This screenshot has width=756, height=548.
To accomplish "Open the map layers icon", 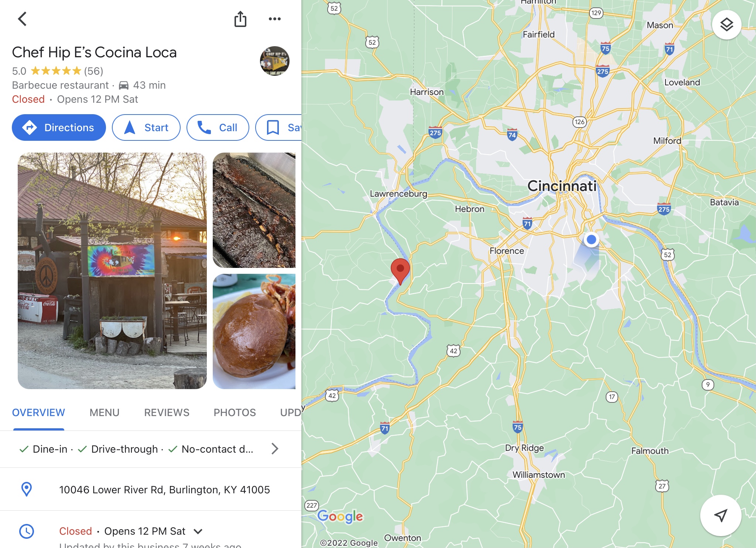I will (726, 25).
